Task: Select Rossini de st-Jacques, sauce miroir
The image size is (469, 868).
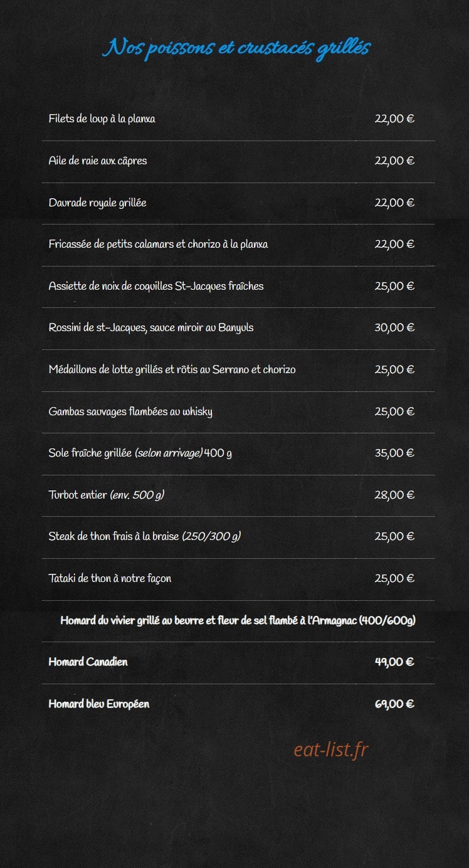Action: point(151,327)
